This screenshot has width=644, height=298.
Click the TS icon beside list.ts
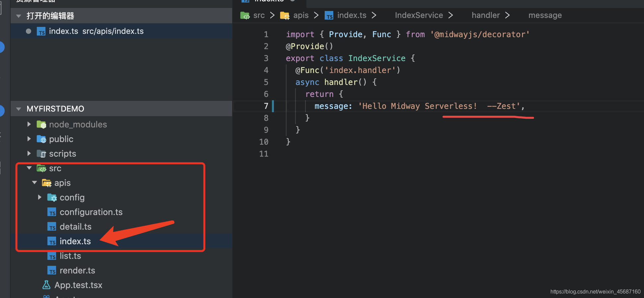pyautogui.click(x=52, y=256)
